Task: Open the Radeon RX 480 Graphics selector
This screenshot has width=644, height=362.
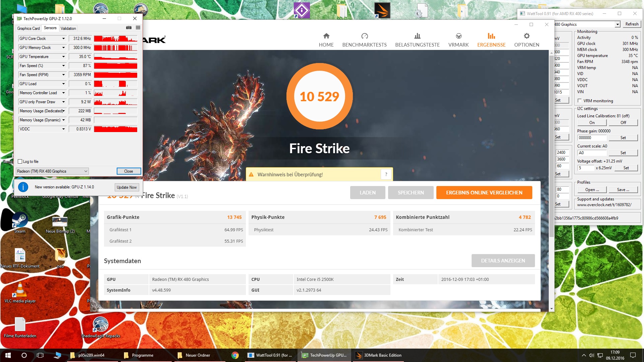Action: [52, 171]
